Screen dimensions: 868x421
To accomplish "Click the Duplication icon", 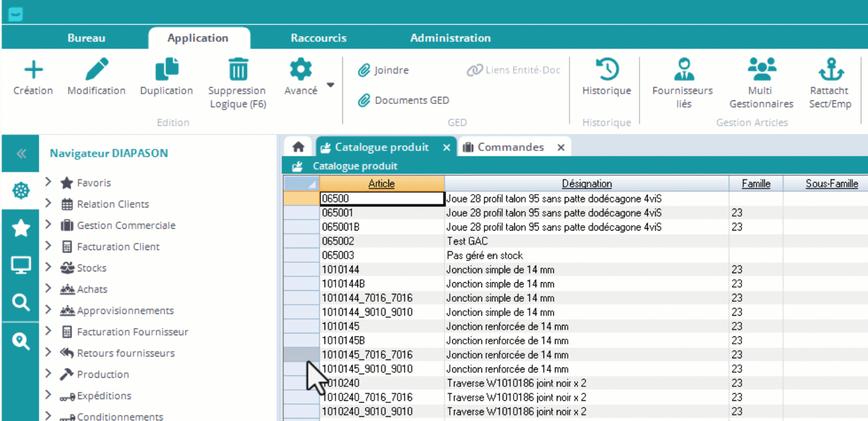I will pos(167,70).
